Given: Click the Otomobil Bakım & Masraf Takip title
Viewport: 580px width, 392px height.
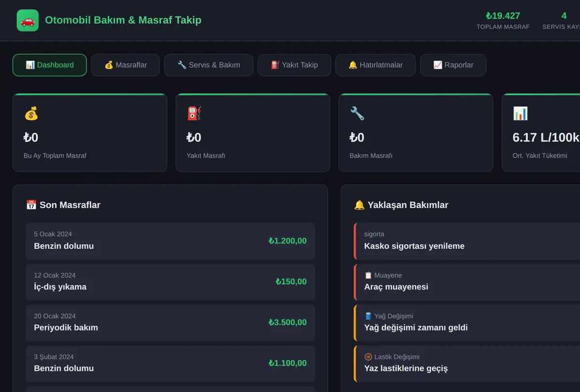Looking at the screenshot, I should point(123,20).
